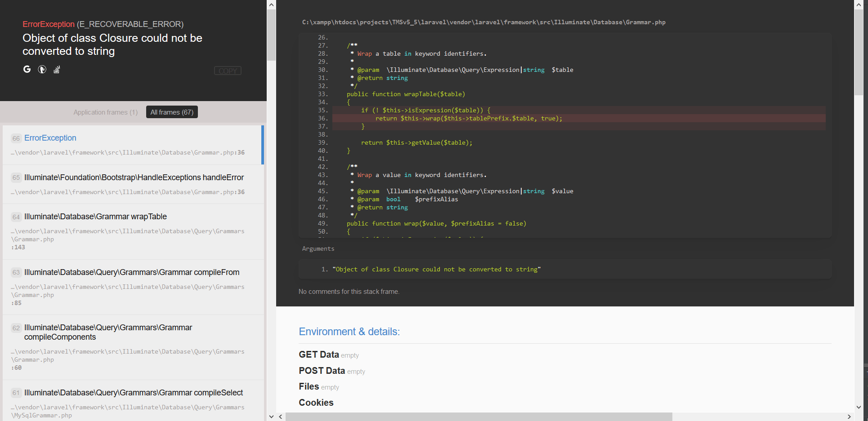Click the frame list scrollbar thumb
This screenshot has height=421, width=868.
pyautogui.click(x=271, y=35)
